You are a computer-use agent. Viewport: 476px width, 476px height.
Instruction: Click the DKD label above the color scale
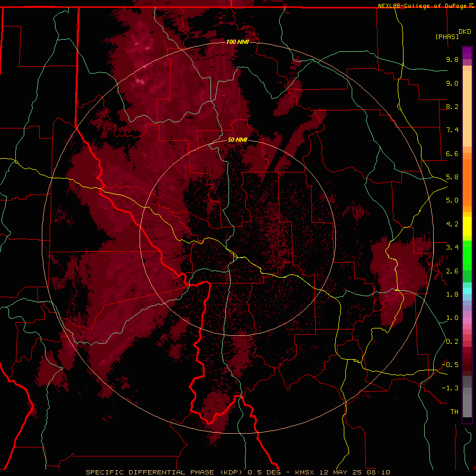(464, 32)
